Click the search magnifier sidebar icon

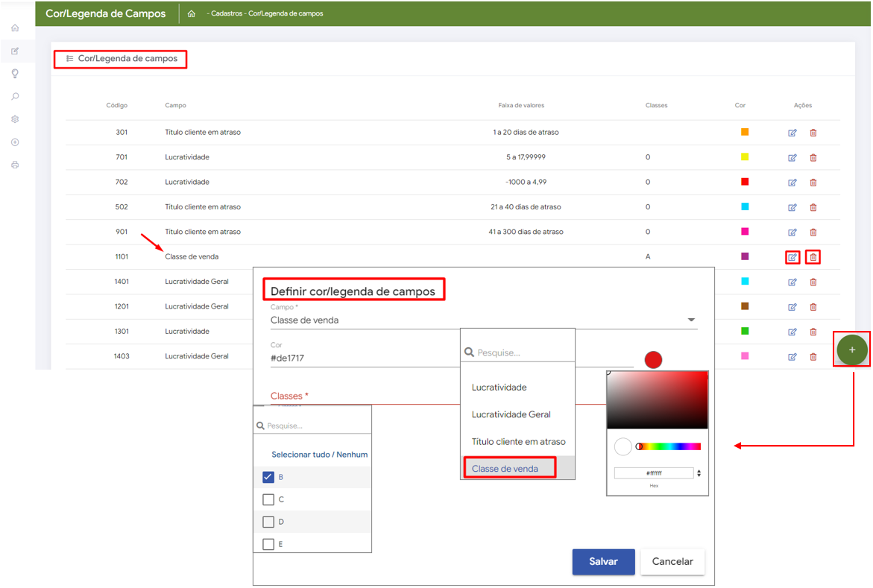(15, 97)
